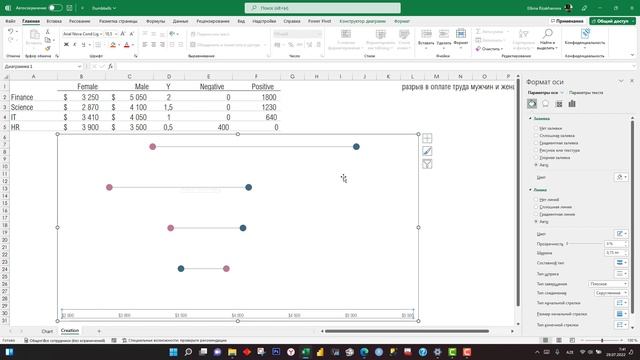
Task: Click the Axis Options (Параметры оси) heading
Action: pyautogui.click(x=542, y=93)
